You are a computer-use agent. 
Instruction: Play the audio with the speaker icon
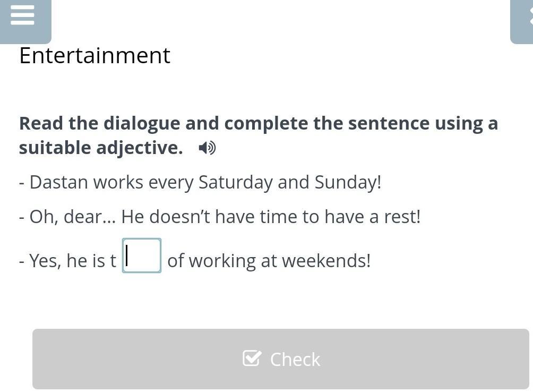[x=207, y=148]
